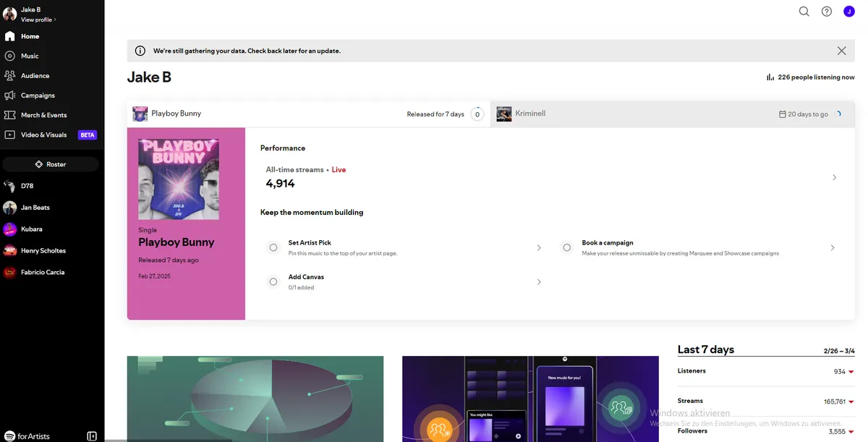Expand All-time streams performance chevron
The image size is (868, 442).
click(x=834, y=177)
